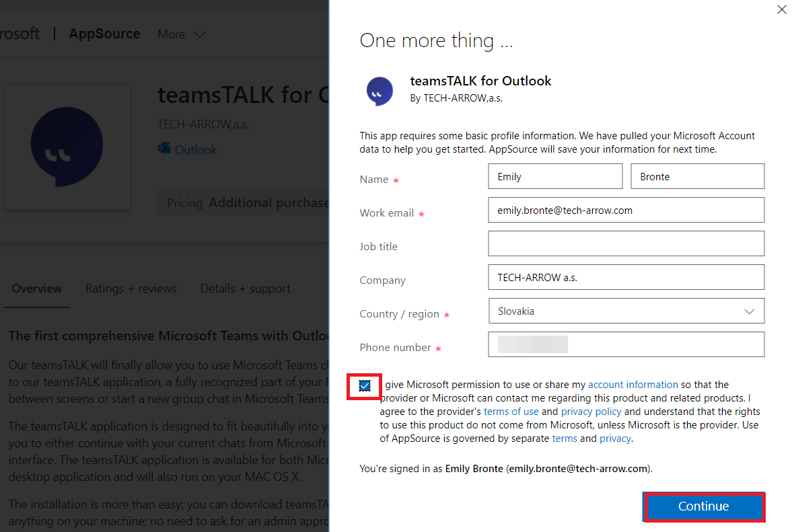Expand the More menu in AppSource header
This screenshot has height=532, width=792.
click(x=181, y=34)
